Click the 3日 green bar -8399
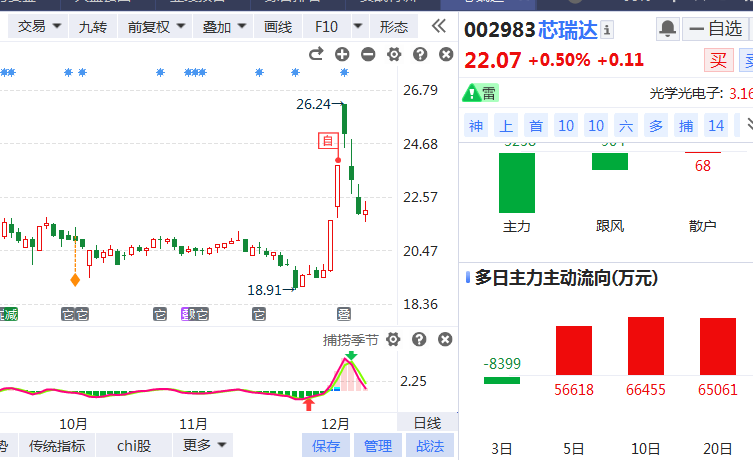The width and height of the screenshot is (753, 460). (502, 380)
